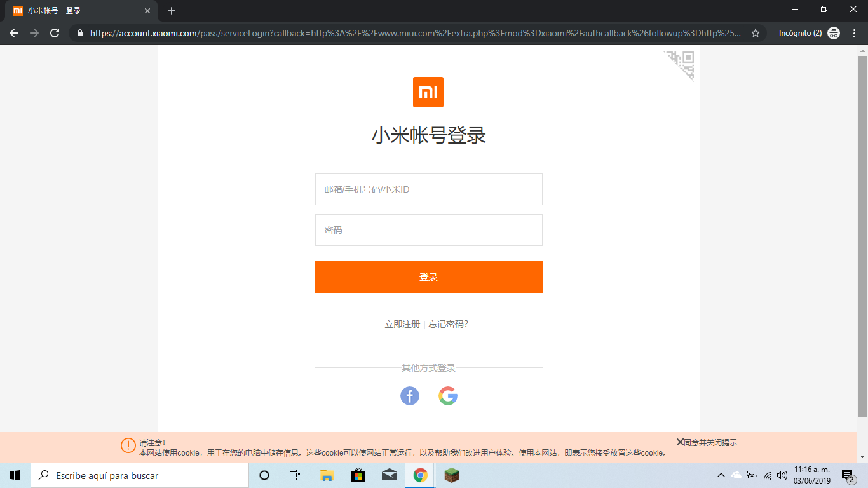Click the orange cookie warning icon
The height and width of the screenshot is (488, 868).
[128, 445]
